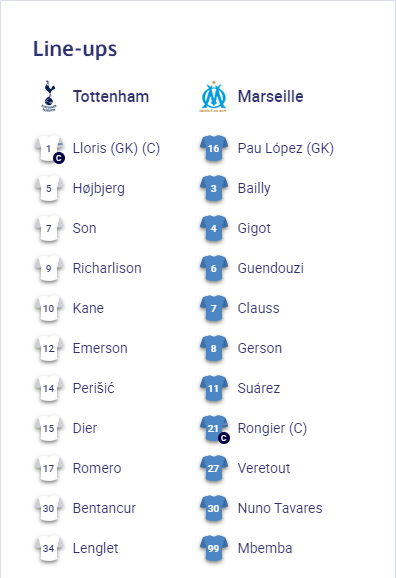The width and height of the screenshot is (396, 578).
Task: Click Pau López's blue number 16 jersey
Action: click(x=214, y=148)
